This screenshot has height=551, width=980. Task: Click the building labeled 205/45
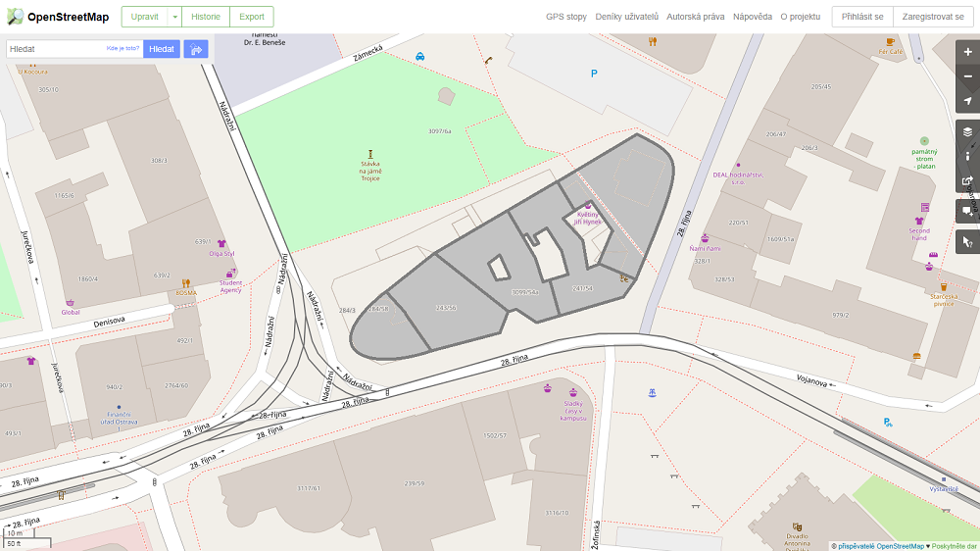(820, 87)
